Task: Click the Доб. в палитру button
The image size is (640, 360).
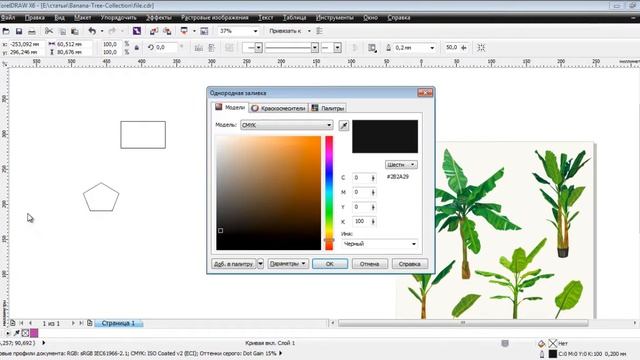Action: pos(233,264)
